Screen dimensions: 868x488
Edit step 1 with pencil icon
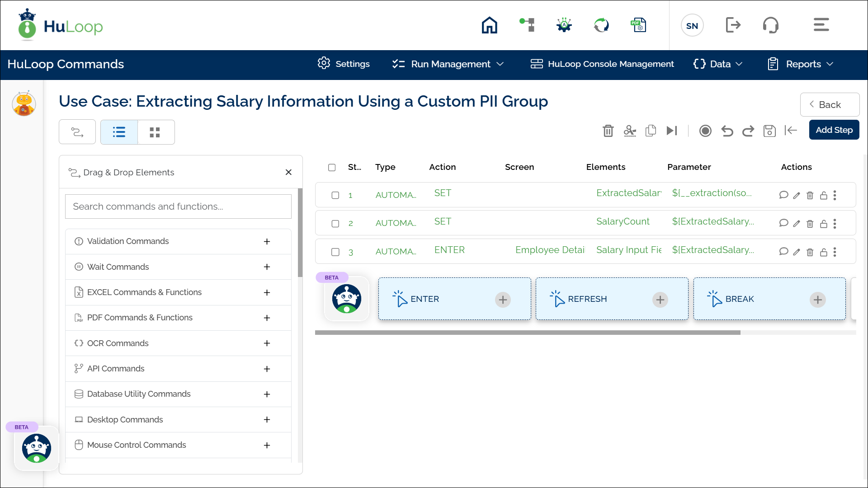(x=797, y=196)
